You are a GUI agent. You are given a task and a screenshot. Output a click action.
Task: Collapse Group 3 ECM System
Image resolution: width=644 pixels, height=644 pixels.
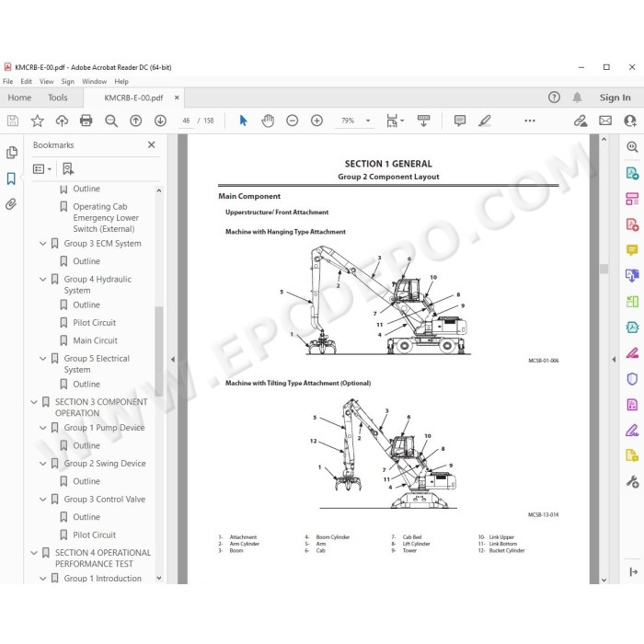point(42,244)
